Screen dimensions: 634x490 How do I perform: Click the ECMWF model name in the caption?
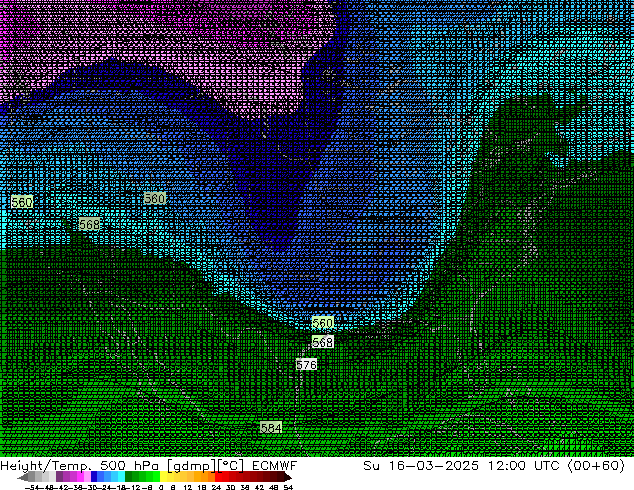(275, 466)
